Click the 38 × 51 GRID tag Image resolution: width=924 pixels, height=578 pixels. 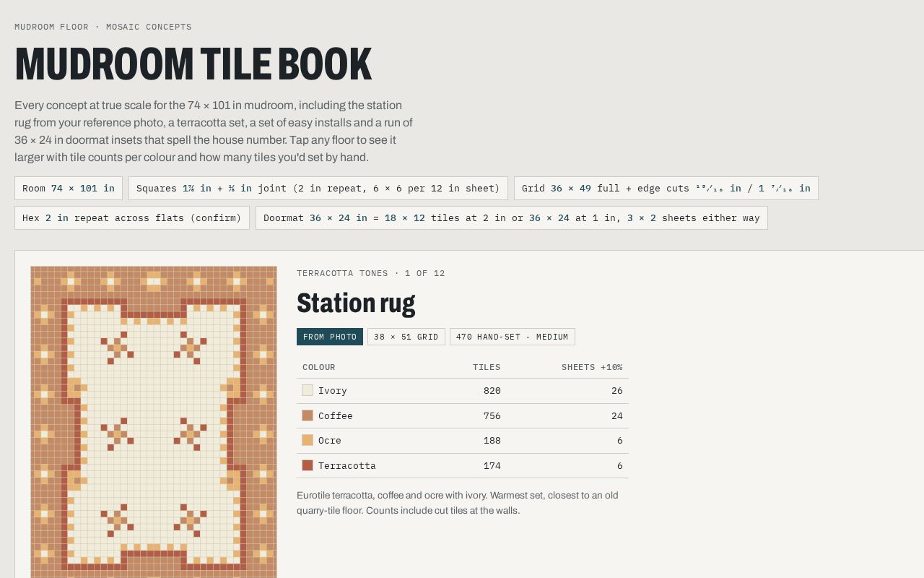tap(406, 337)
